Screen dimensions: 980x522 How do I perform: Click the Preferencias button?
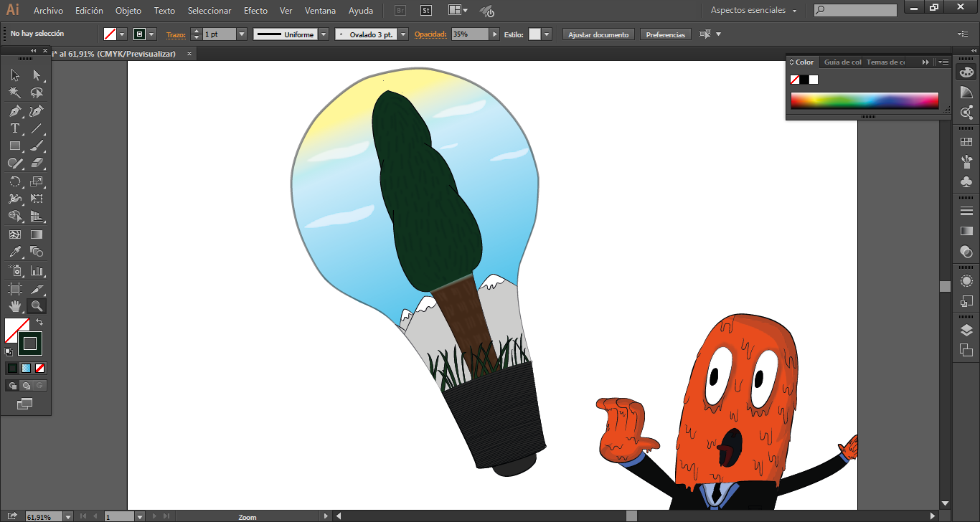pos(665,34)
